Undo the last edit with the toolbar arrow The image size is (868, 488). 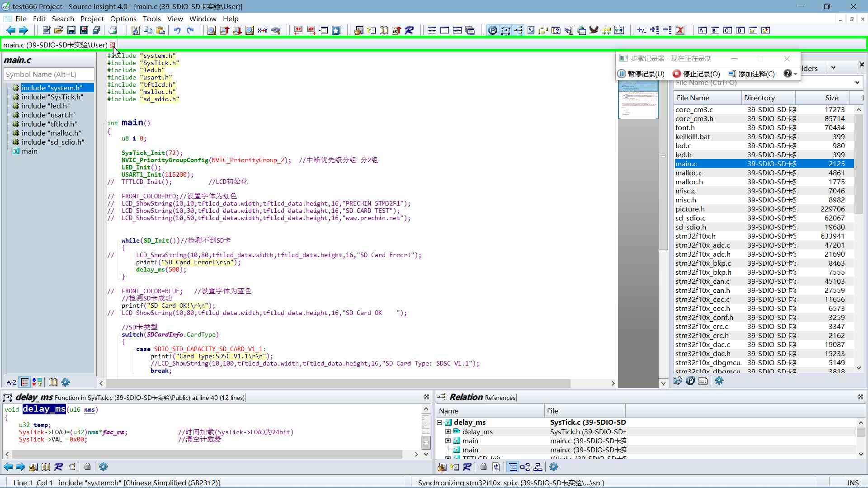click(x=177, y=30)
